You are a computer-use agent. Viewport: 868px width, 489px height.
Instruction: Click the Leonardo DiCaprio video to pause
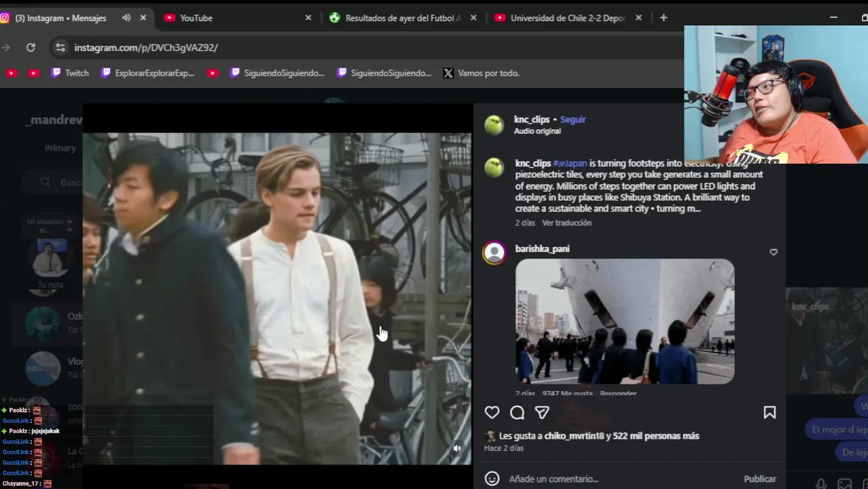click(277, 299)
